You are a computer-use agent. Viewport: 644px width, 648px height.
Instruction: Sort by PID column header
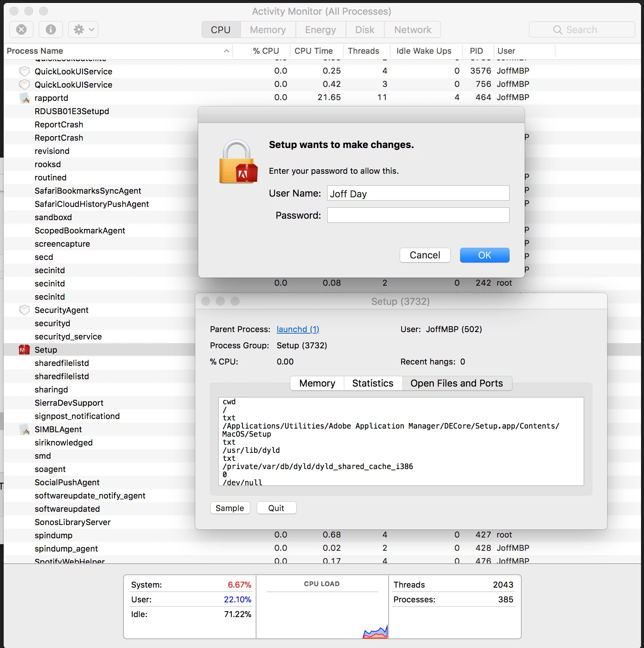click(476, 51)
